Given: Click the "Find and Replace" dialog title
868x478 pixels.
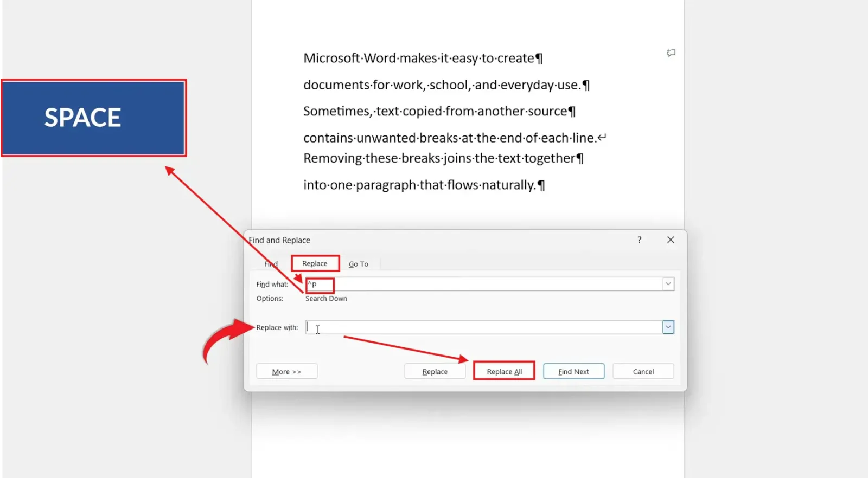Looking at the screenshot, I should [279, 240].
